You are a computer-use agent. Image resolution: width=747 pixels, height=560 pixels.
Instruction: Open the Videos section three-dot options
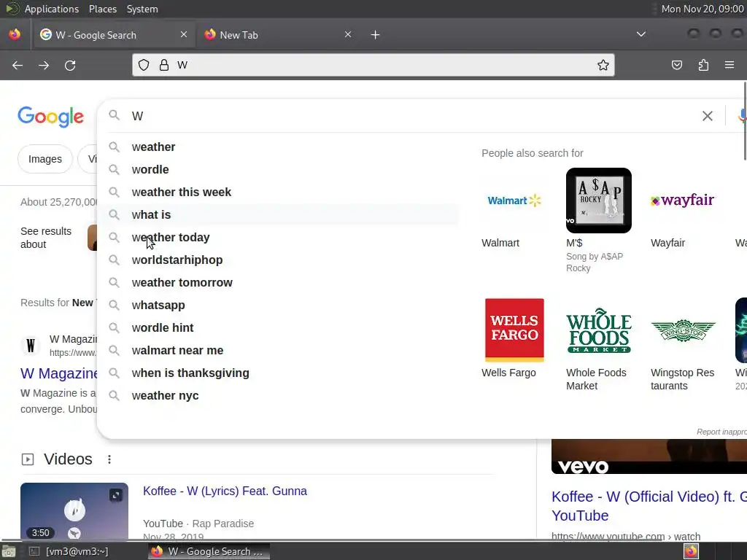(109, 459)
